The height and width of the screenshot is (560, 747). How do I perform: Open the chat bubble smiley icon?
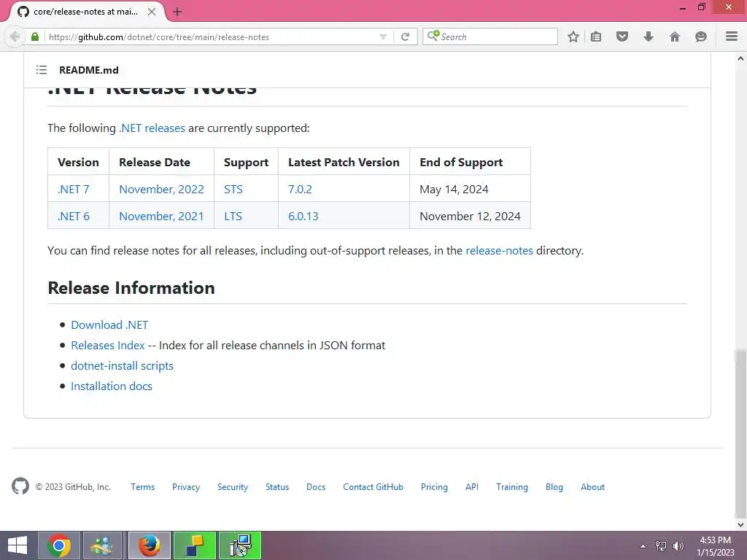pyautogui.click(x=700, y=36)
